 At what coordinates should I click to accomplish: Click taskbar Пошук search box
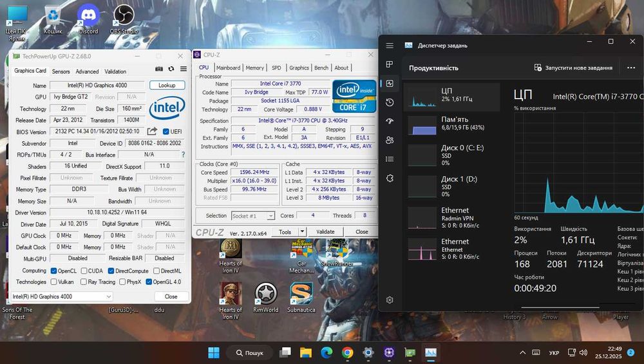249,352
